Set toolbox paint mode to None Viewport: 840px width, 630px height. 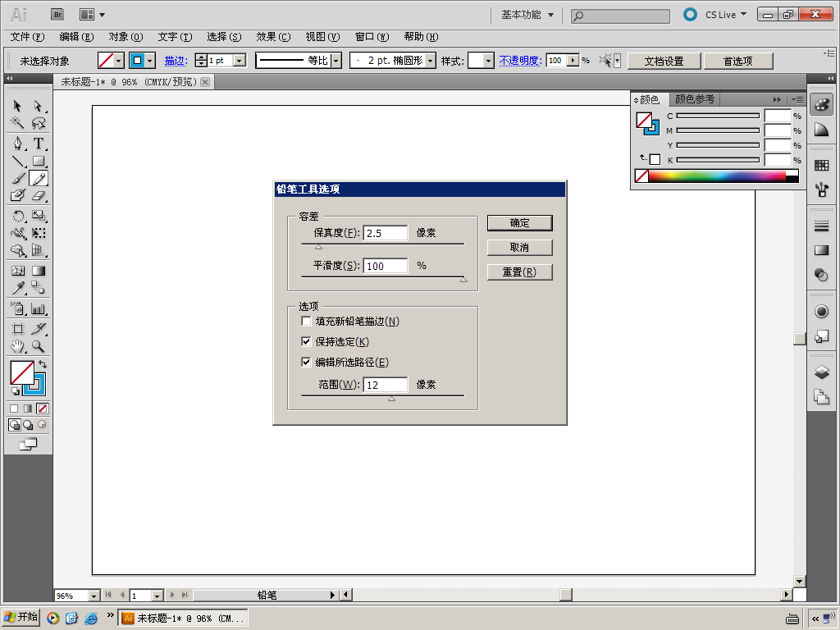(43, 409)
